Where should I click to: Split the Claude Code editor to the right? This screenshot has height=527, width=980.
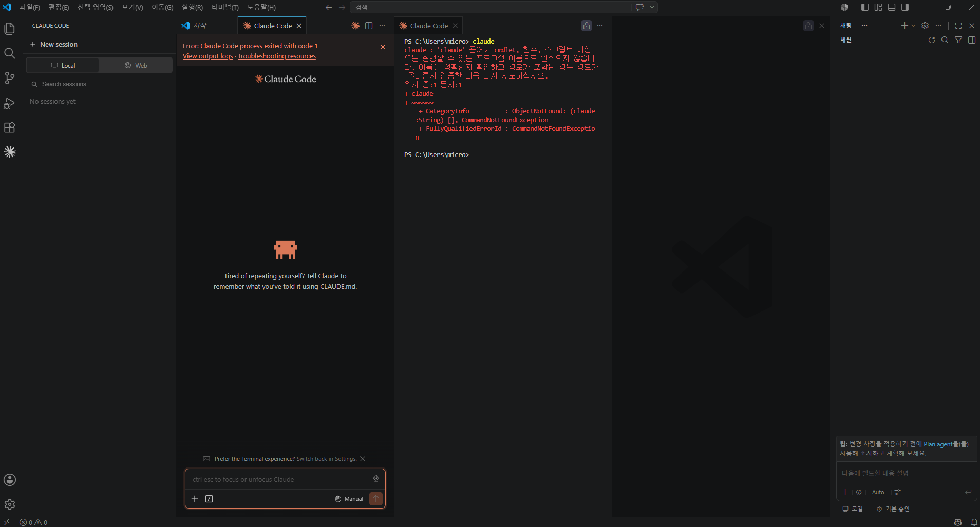point(369,26)
